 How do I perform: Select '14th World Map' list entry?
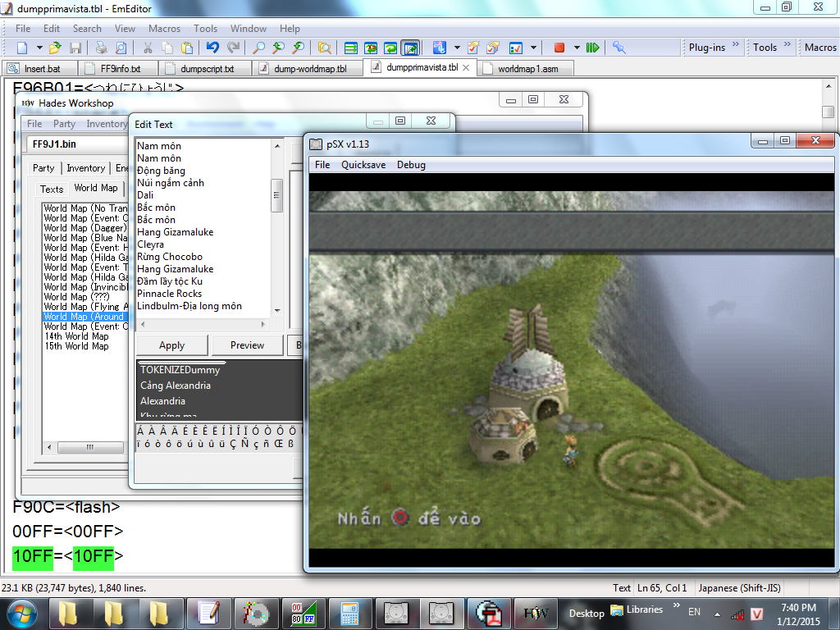76,336
